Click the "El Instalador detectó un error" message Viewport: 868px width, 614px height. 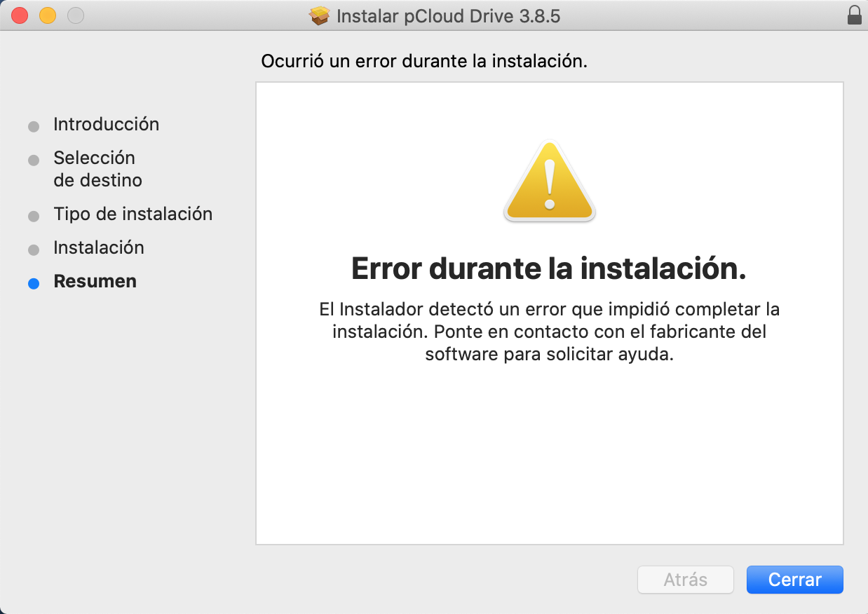point(550,332)
